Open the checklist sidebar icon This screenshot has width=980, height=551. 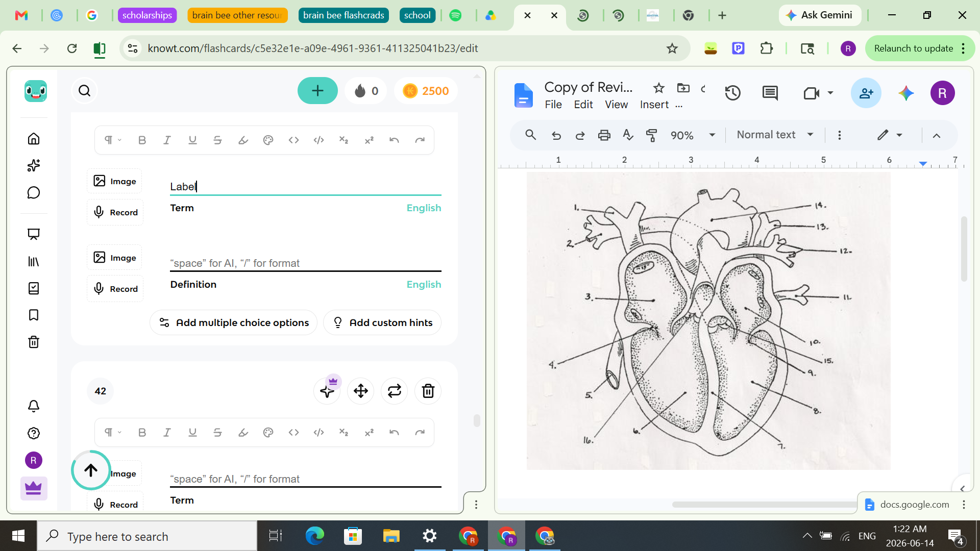pyautogui.click(x=34, y=288)
